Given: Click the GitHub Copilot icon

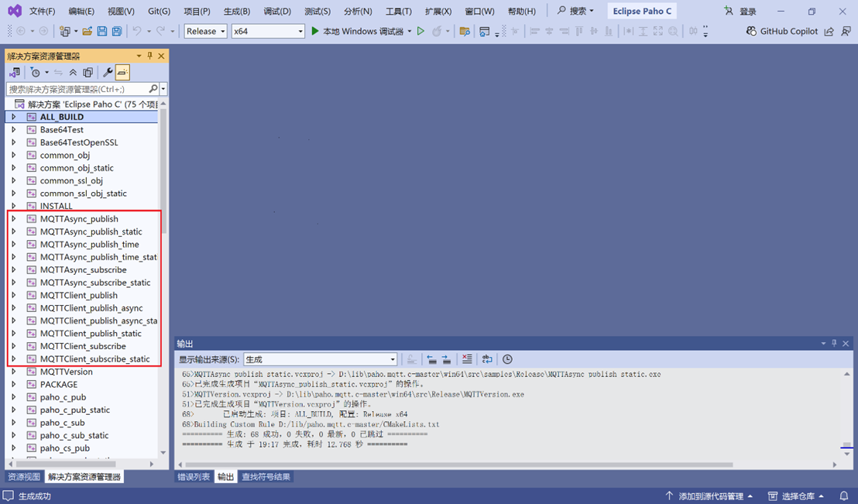Looking at the screenshot, I should tap(751, 31).
